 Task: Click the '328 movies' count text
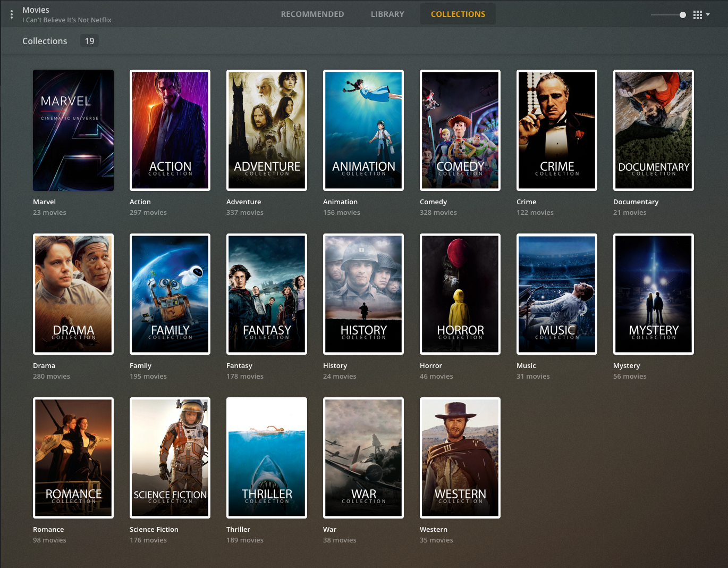coord(438,213)
